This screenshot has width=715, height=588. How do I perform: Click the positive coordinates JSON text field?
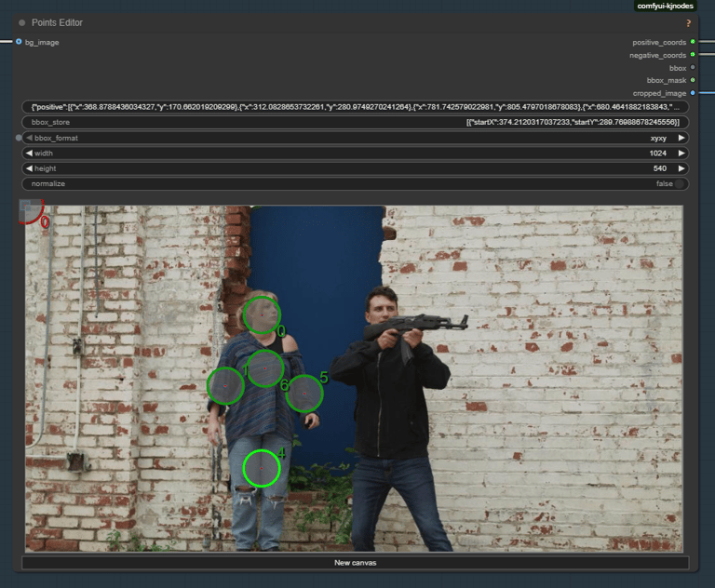(356, 107)
